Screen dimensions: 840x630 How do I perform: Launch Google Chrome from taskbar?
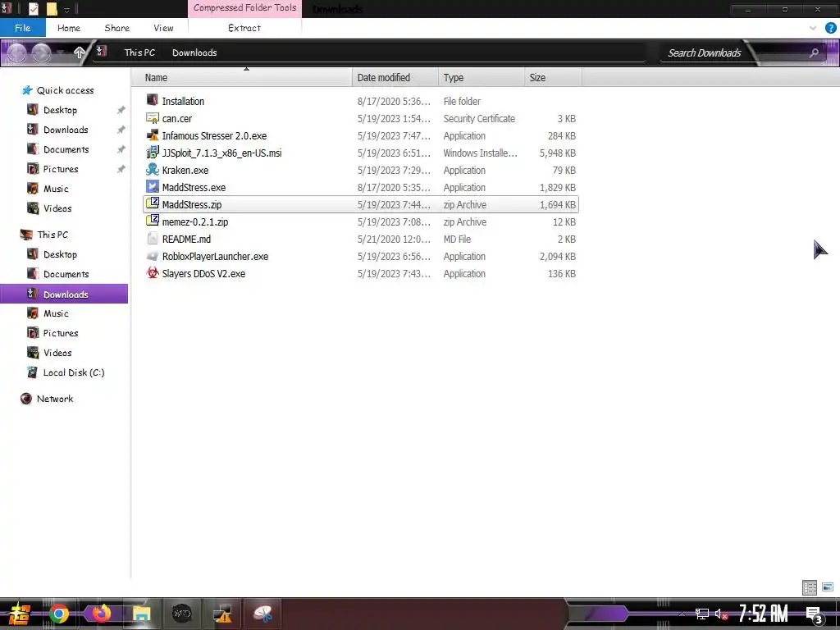point(59,614)
